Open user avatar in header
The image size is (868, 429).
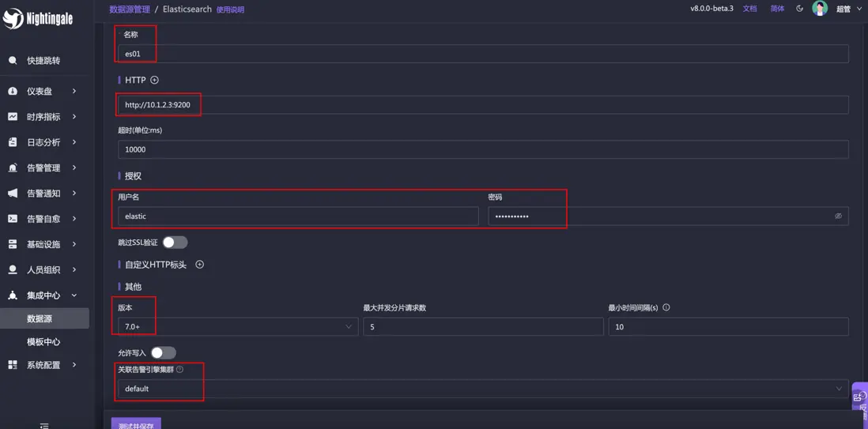click(x=820, y=9)
